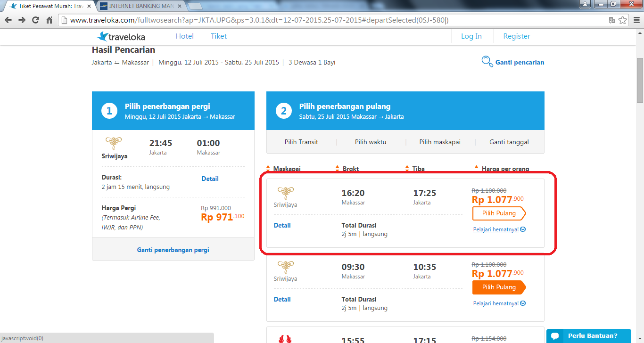Go back with the browser back arrow

point(8,20)
